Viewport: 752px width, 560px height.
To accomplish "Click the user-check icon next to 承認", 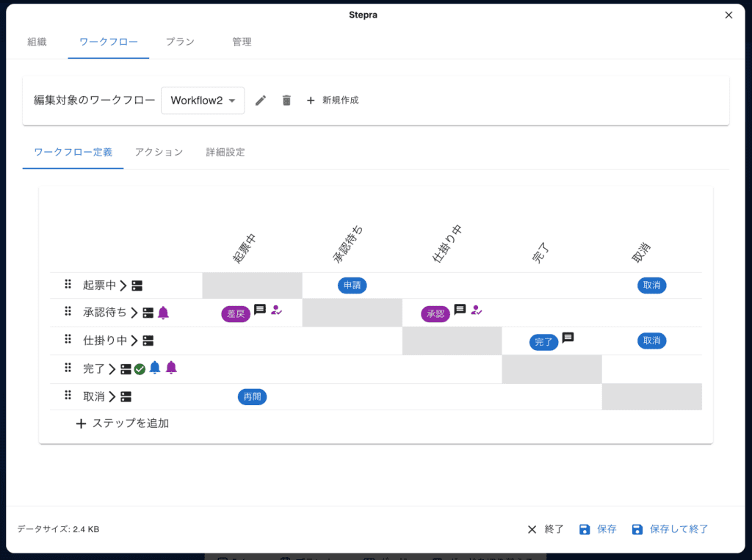I will tap(476, 310).
